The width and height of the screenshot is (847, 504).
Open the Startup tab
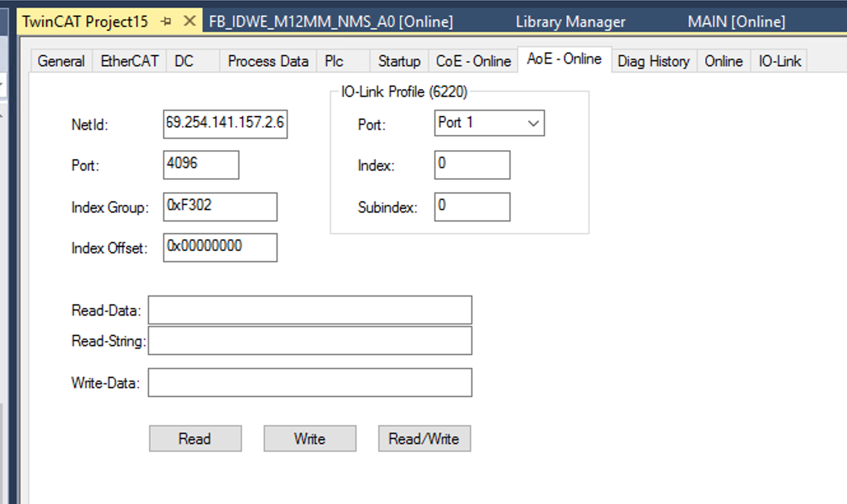point(399,61)
